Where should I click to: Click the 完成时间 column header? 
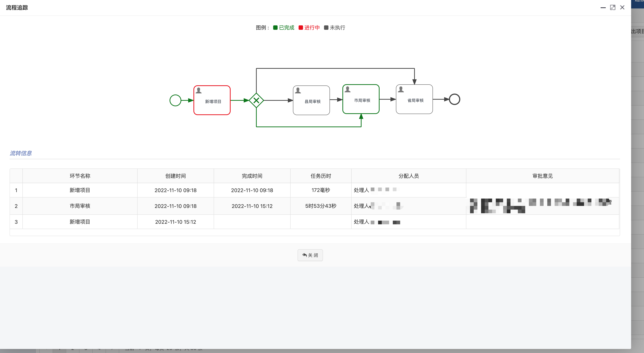(252, 176)
